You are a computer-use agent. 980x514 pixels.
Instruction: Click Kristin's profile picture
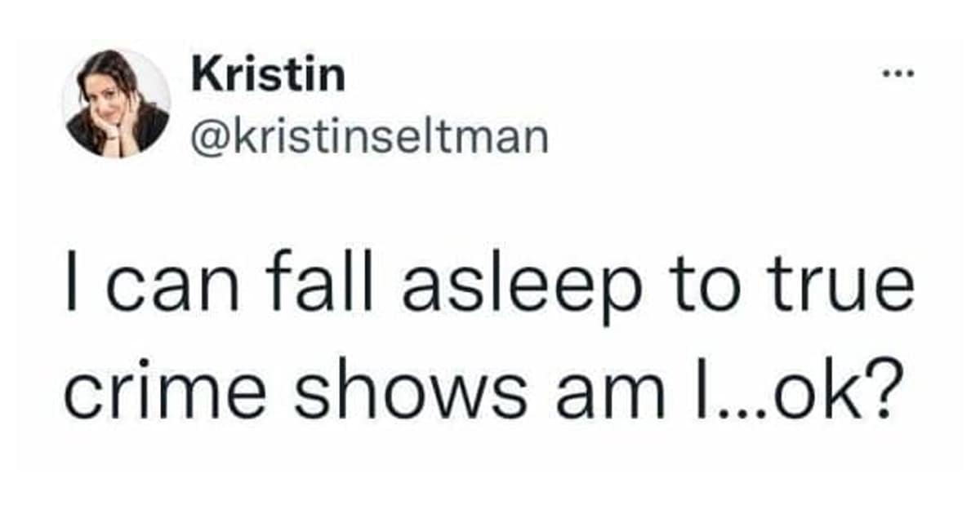pyautogui.click(x=116, y=104)
